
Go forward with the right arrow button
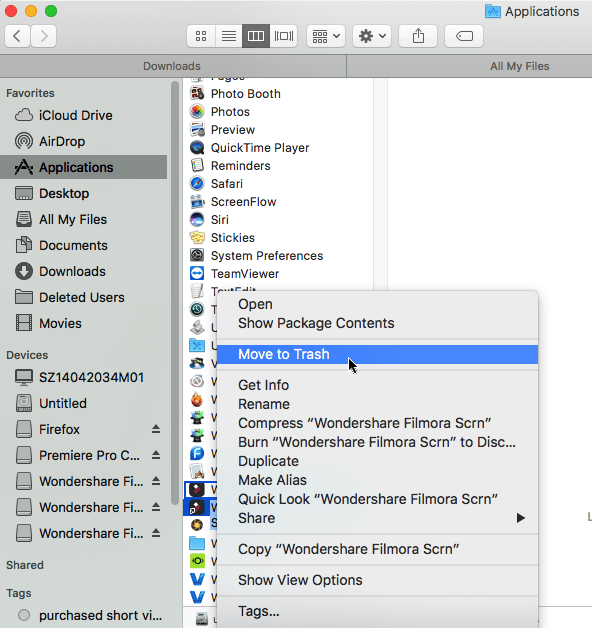coord(43,36)
